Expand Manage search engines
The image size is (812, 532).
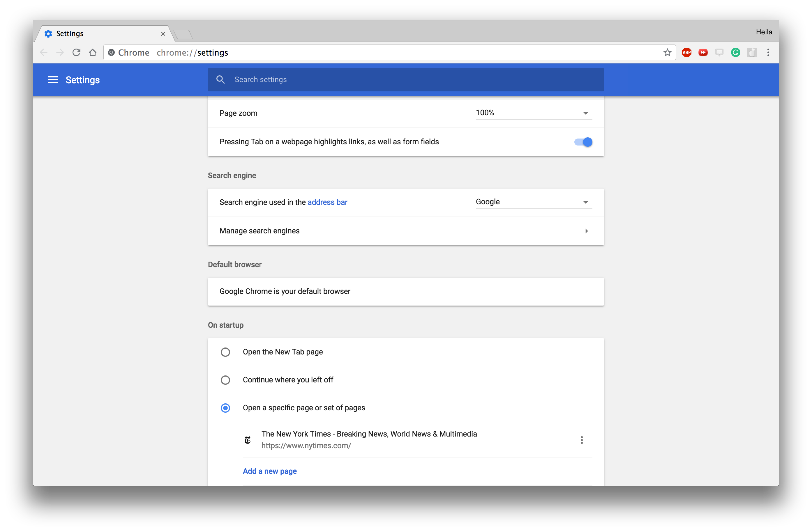[x=406, y=231]
